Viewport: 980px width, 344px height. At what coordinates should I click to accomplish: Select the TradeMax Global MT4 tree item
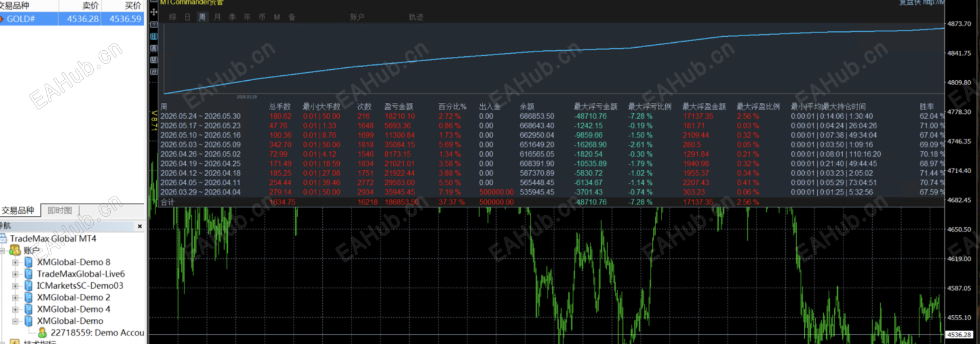[x=53, y=239]
